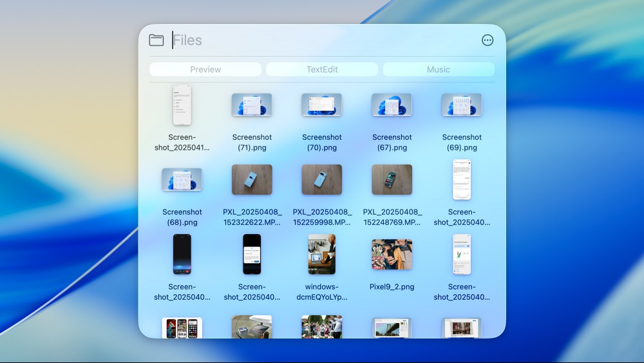Open the Screenshot (69).png thumbnail
The height and width of the screenshot is (363, 644).
point(462,105)
